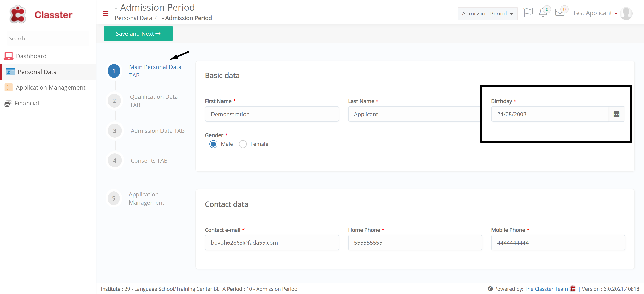
Task: Open The Classter Team link
Action: tap(546, 289)
